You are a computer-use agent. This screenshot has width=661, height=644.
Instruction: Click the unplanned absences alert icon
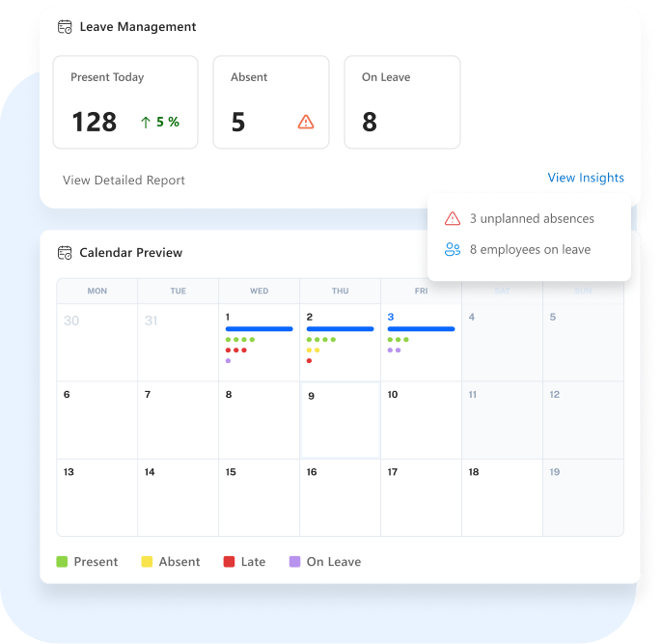(x=453, y=218)
